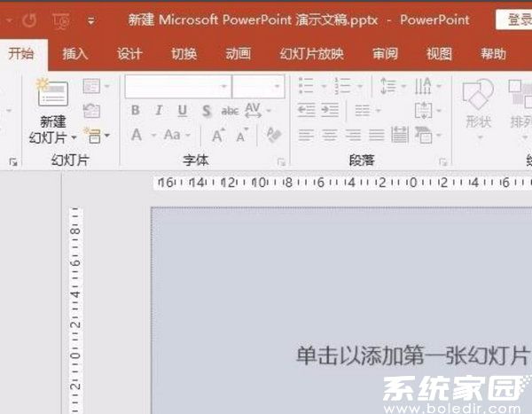This screenshot has height=414, width=532.
Task: Click the increase font size icon
Action: tap(217, 135)
